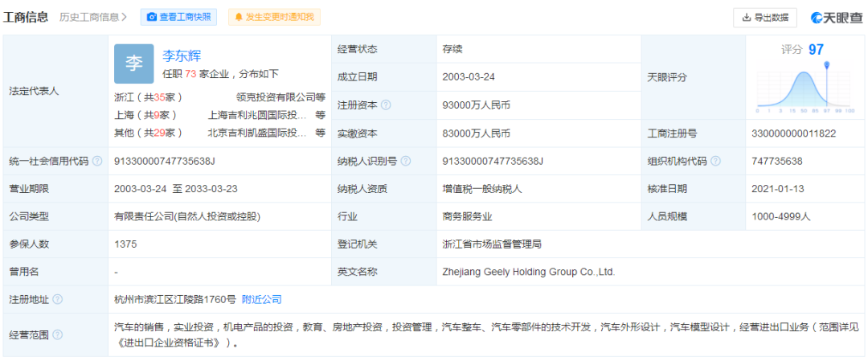
Task: Click the chevron after 历史工商信息
Action: (x=125, y=17)
